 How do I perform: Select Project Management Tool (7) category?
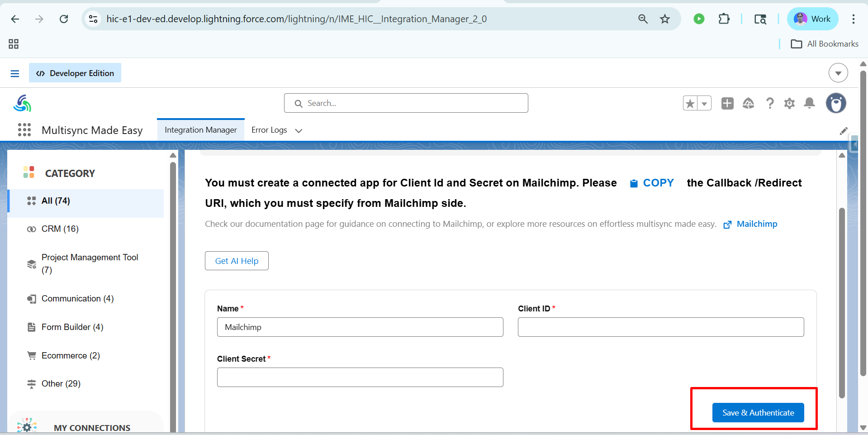pos(86,263)
